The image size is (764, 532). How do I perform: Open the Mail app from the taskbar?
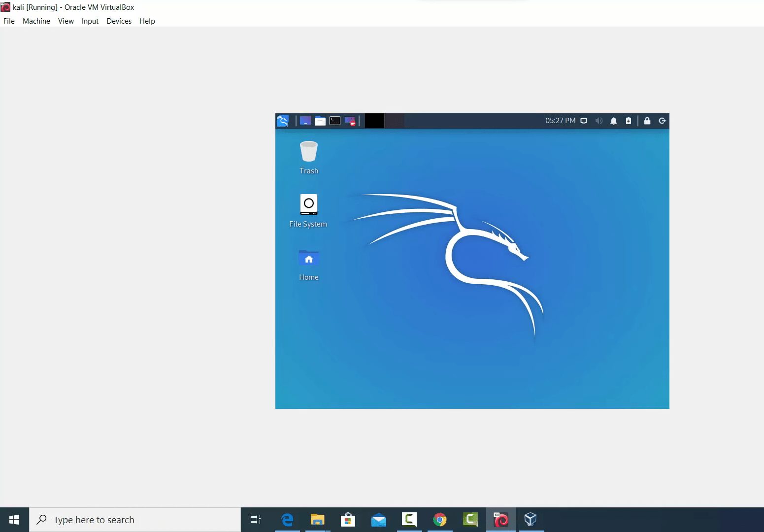click(x=379, y=520)
